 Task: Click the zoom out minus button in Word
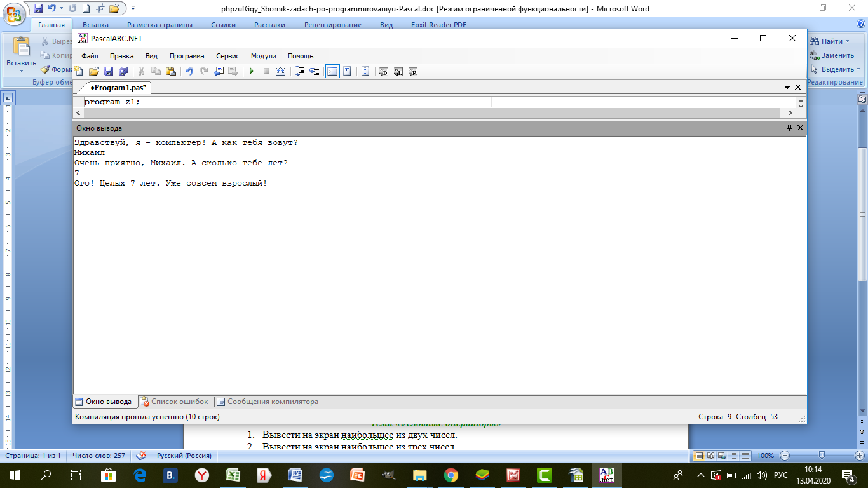[785, 456]
